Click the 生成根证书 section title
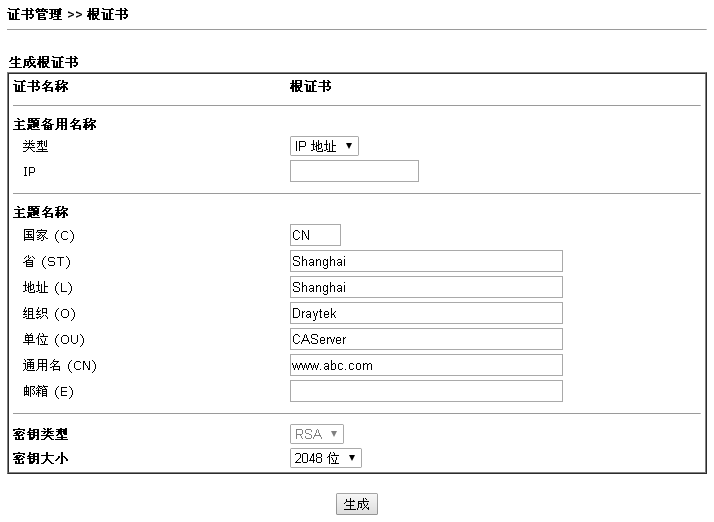 coord(44,62)
